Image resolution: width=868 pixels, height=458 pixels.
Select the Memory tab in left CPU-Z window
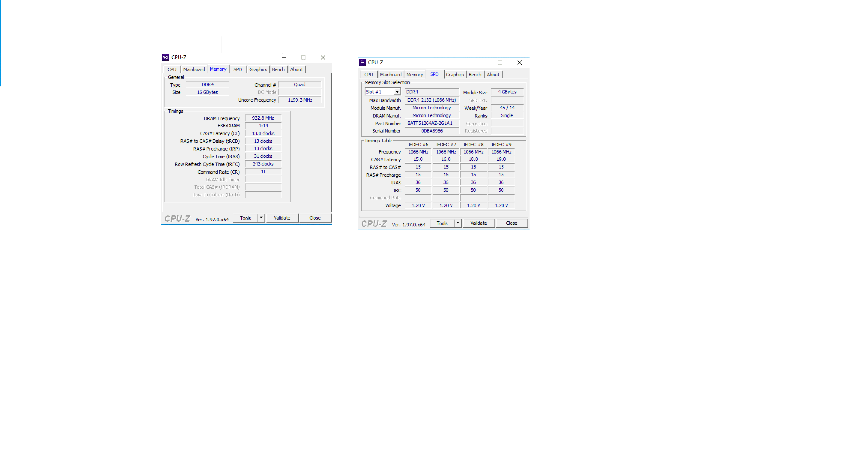218,69
